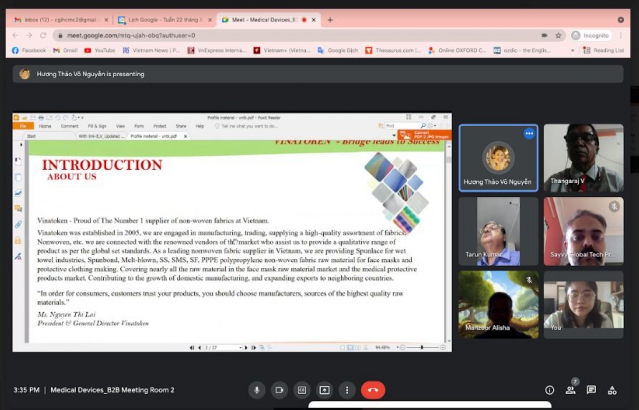Viewport: 639px width, 410px height.
Task: Select the Tarun Kumar video tile
Action: (x=498, y=231)
